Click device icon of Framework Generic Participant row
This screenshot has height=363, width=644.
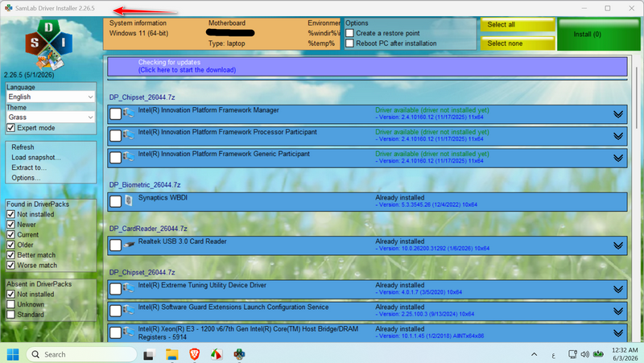click(x=129, y=156)
